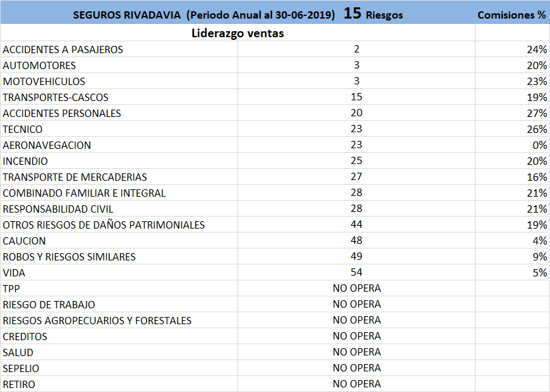
Task: Click the 'SEPELIO' row label
Action: 21,368
